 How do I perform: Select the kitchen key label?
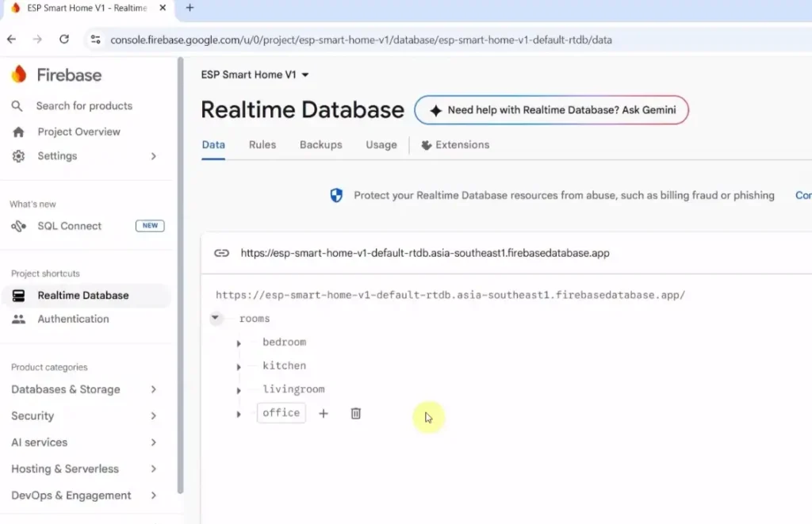[x=285, y=365]
